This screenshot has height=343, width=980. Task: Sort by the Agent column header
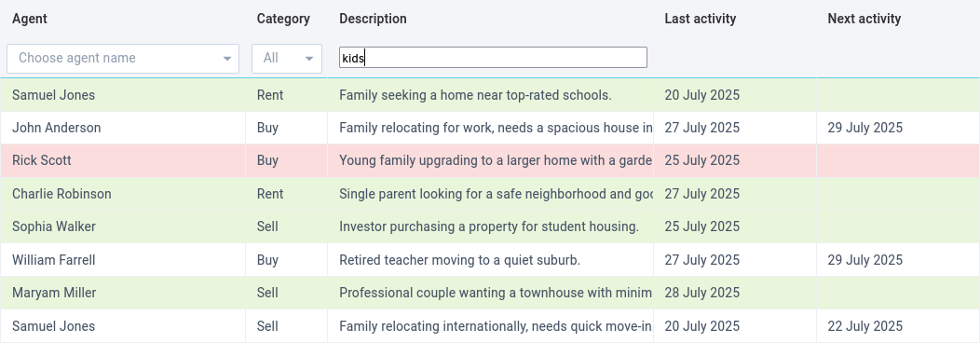[x=30, y=19]
